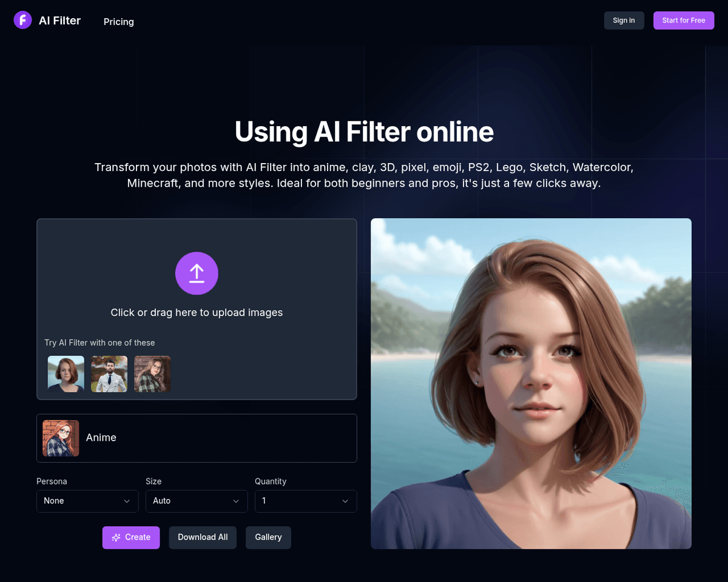Click Start for Free

tap(684, 20)
